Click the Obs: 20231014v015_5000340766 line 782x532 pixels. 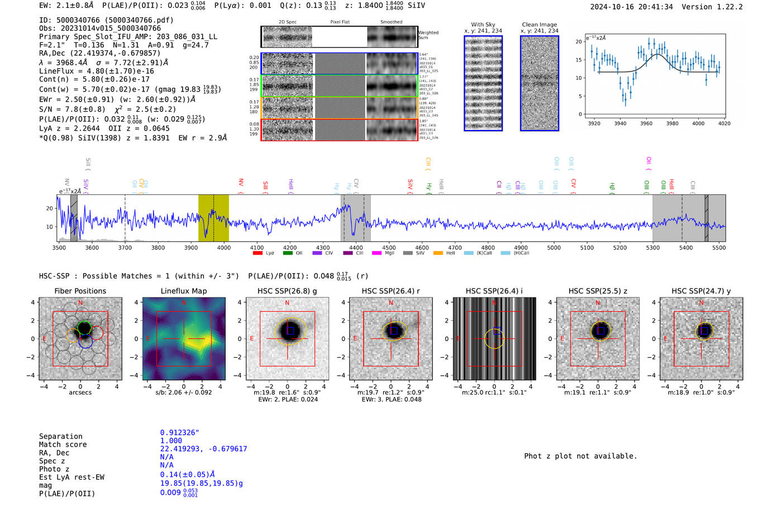click(100, 28)
